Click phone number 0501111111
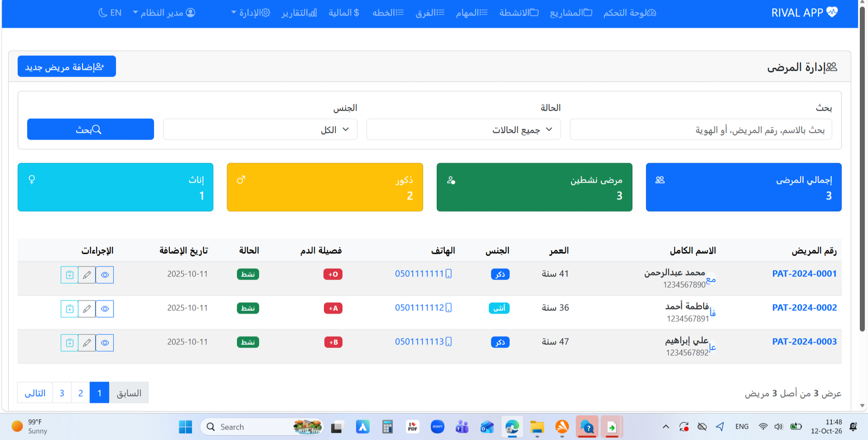868x440 pixels. 423,274
